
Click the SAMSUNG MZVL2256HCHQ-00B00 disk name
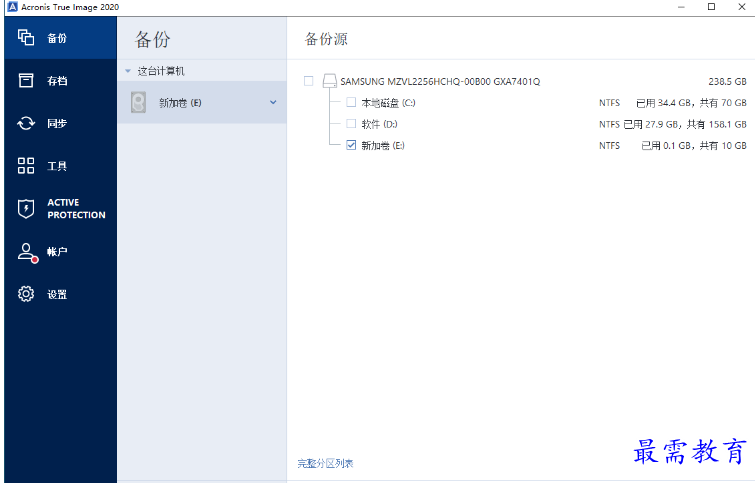point(440,81)
